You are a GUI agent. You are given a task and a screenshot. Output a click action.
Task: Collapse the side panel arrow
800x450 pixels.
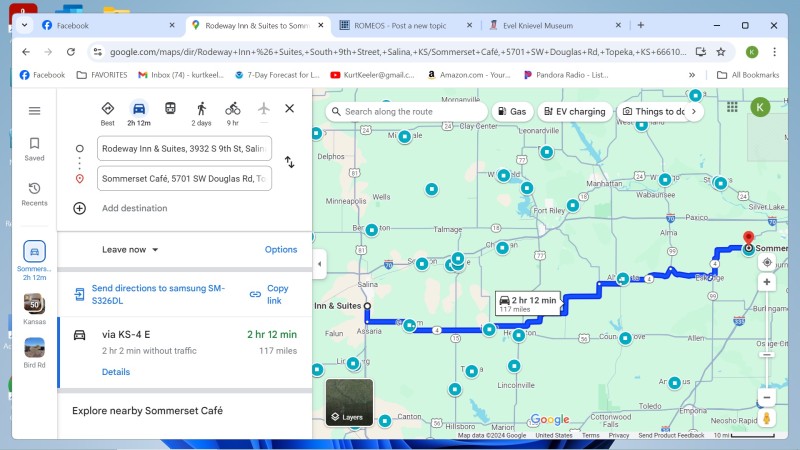click(x=319, y=264)
